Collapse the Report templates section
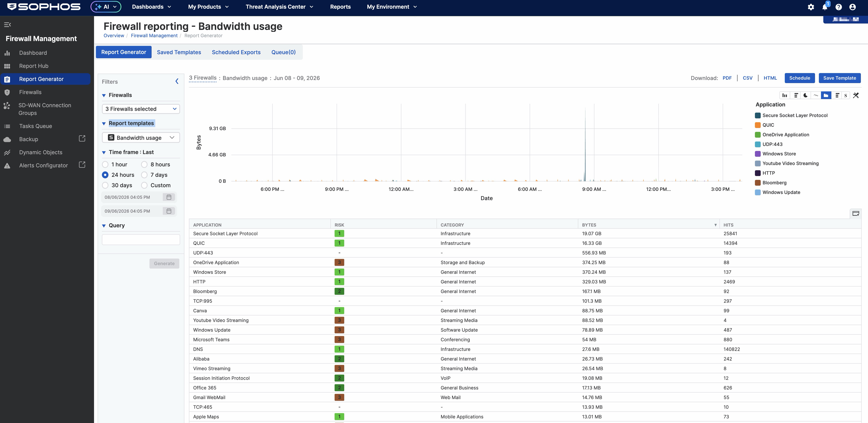 104,124
